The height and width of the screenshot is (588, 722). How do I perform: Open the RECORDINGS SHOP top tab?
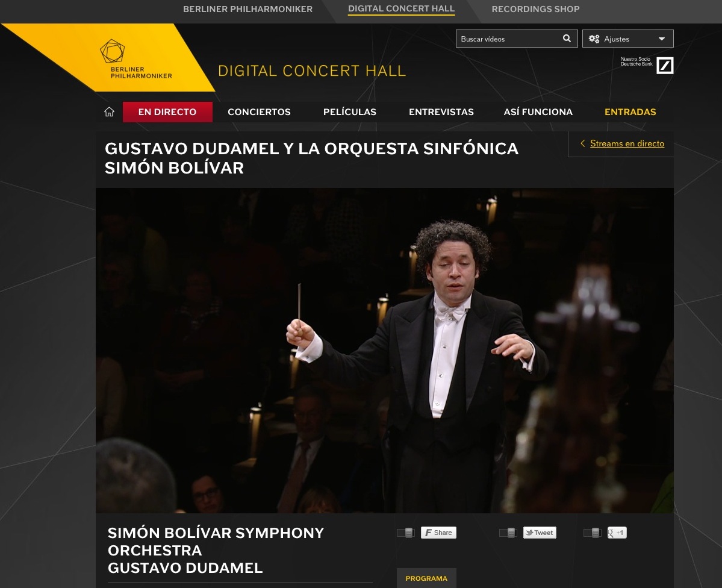pos(535,9)
